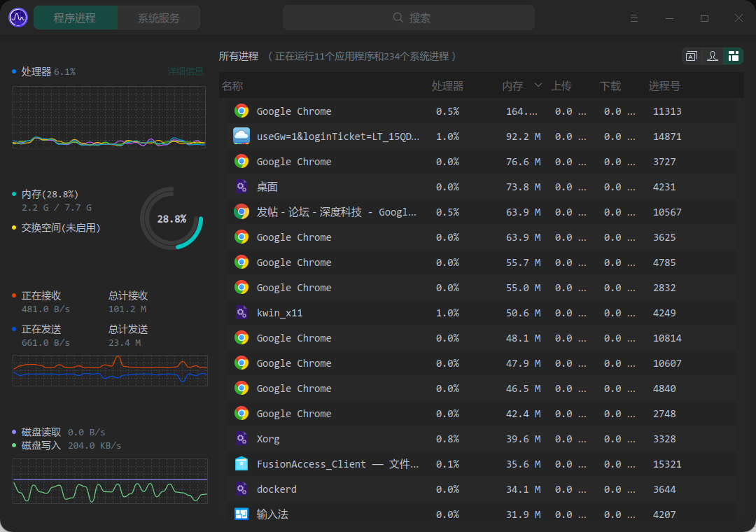Sort by 上传 column header
Screen dimensions: 756x532
[561, 86]
